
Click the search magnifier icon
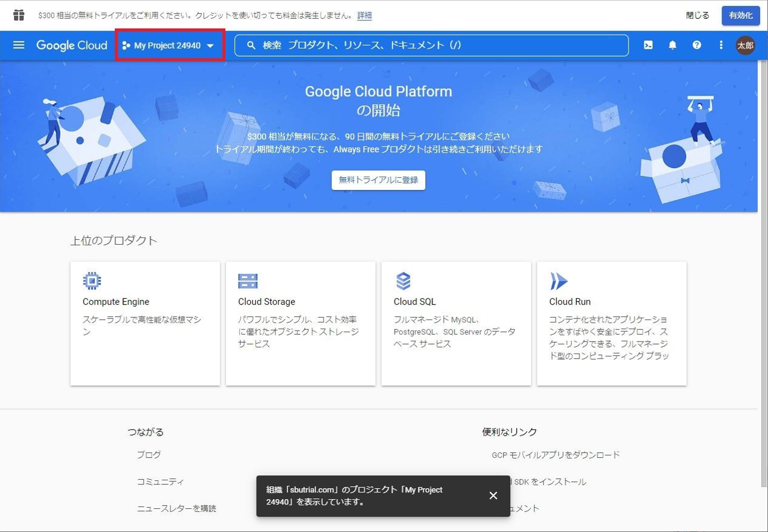[251, 46]
